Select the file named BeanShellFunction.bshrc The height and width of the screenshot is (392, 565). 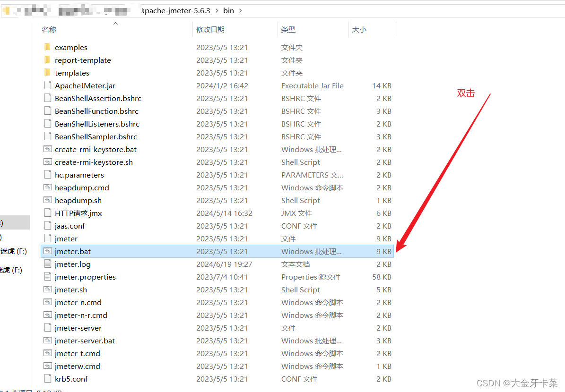(x=96, y=111)
